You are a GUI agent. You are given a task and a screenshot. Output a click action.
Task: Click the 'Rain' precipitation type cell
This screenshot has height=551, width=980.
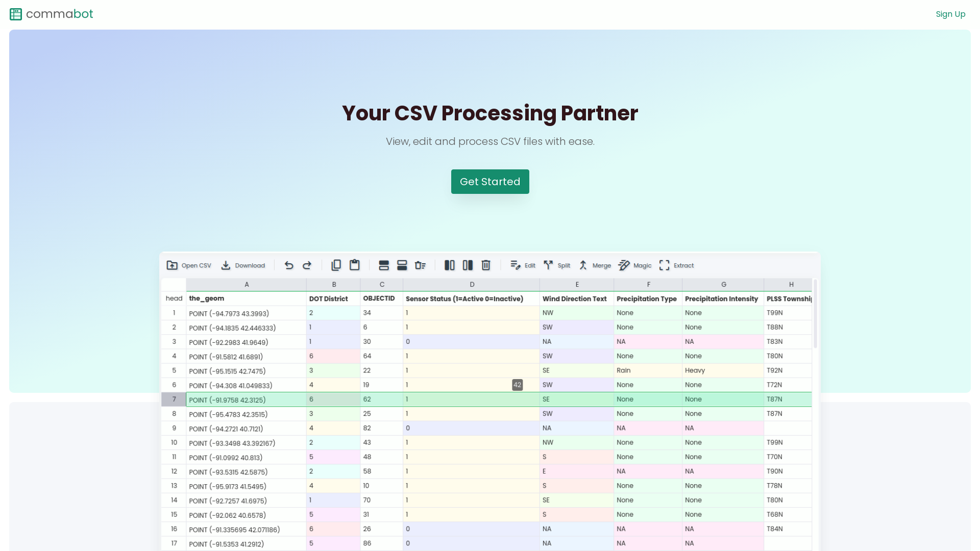pos(648,370)
